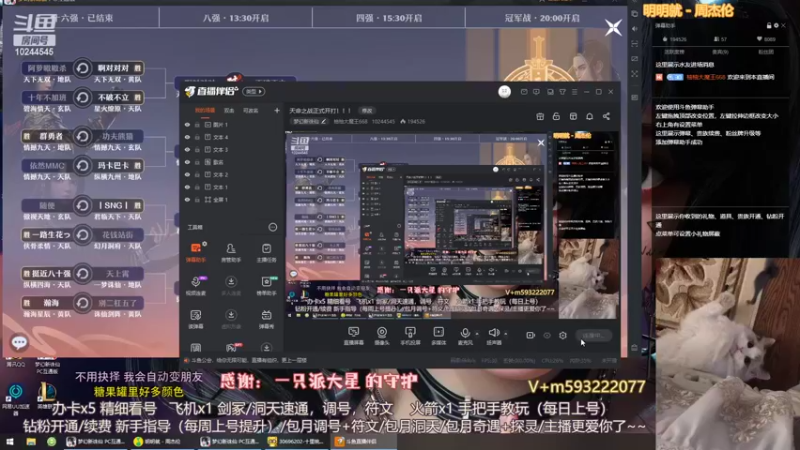Add a new scene with the plus button
Viewport: 800px width, 450px height.
(x=277, y=110)
